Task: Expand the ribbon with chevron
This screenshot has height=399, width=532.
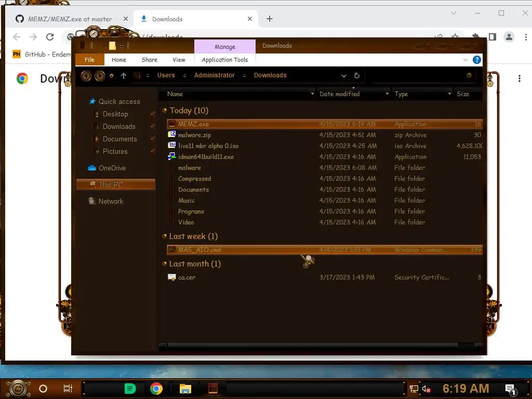Action: (465, 60)
